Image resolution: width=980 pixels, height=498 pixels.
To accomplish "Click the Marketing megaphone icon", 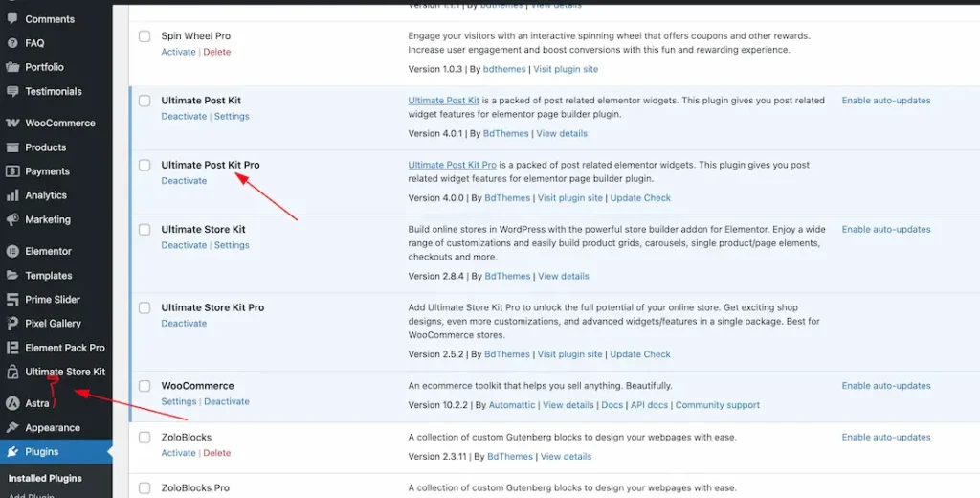I will click(x=12, y=219).
